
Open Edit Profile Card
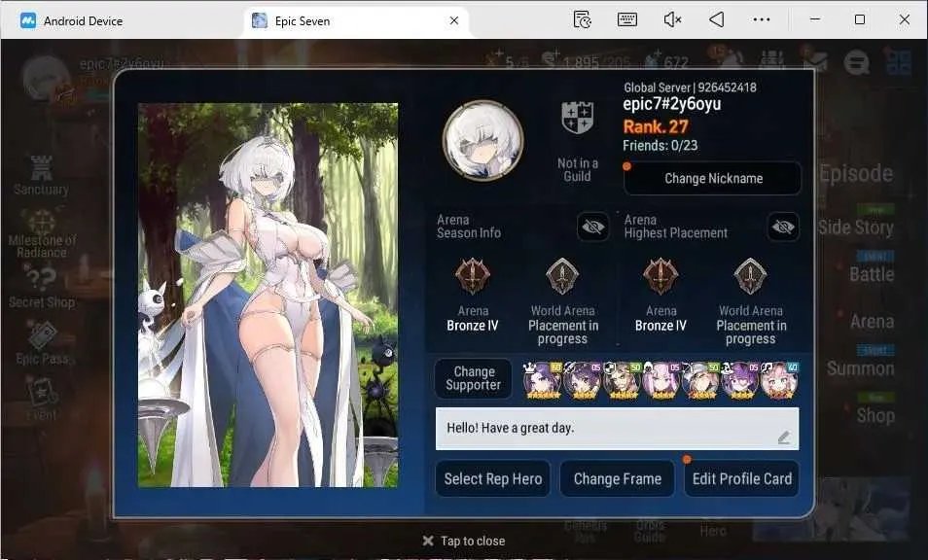741,478
